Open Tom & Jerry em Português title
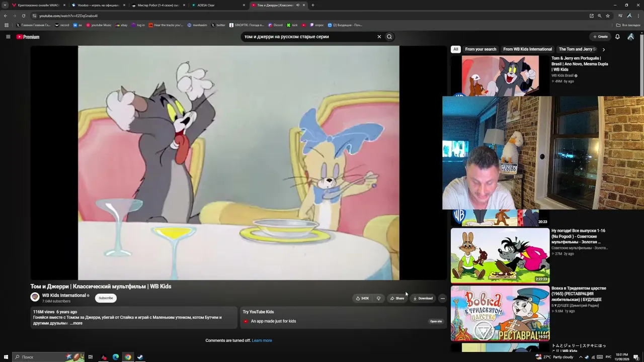This screenshot has width=644, height=362. pyautogui.click(x=580, y=64)
